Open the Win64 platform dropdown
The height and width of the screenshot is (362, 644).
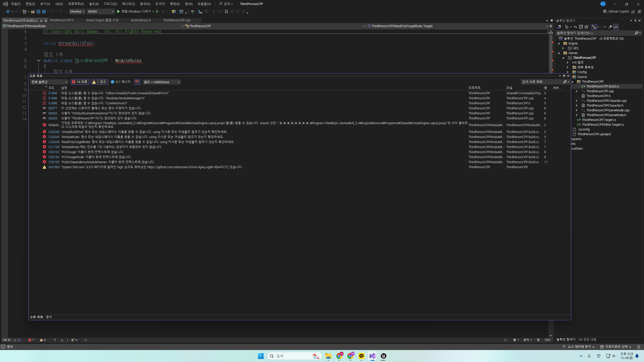tap(101, 12)
